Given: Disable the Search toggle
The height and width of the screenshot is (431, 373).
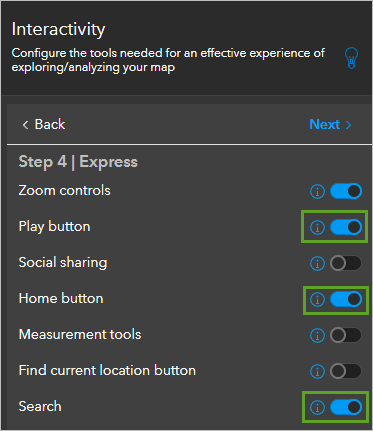Looking at the screenshot, I should [x=346, y=407].
